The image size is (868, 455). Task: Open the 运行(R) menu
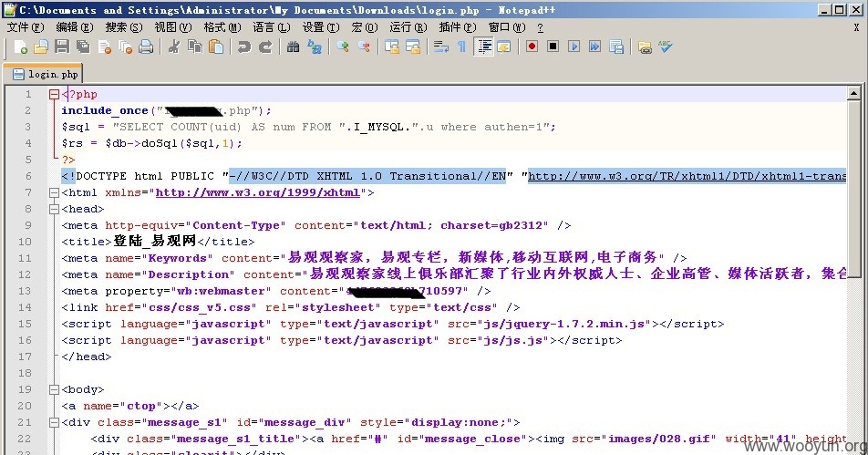click(x=408, y=27)
